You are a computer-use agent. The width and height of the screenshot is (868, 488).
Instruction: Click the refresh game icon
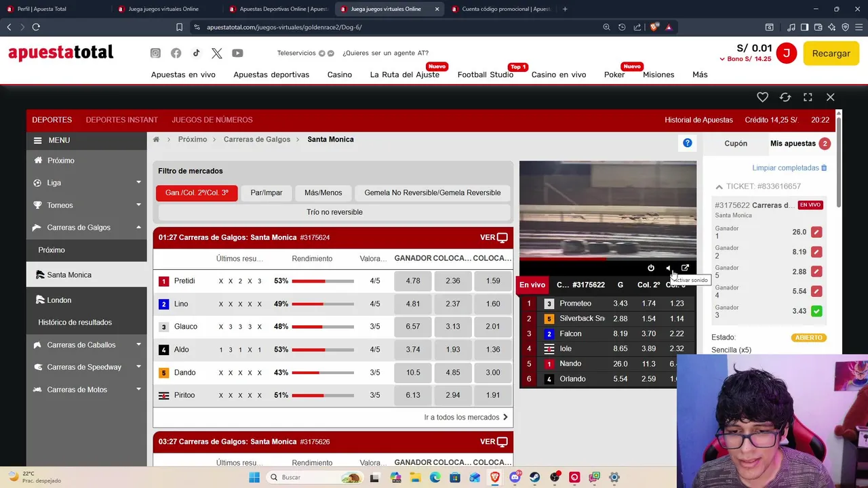[x=785, y=97]
